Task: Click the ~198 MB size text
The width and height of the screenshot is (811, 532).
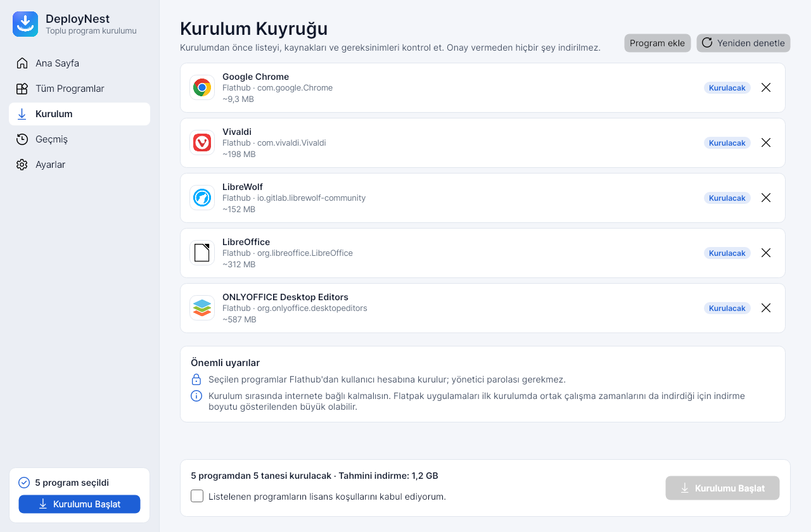Action: point(239,155)
